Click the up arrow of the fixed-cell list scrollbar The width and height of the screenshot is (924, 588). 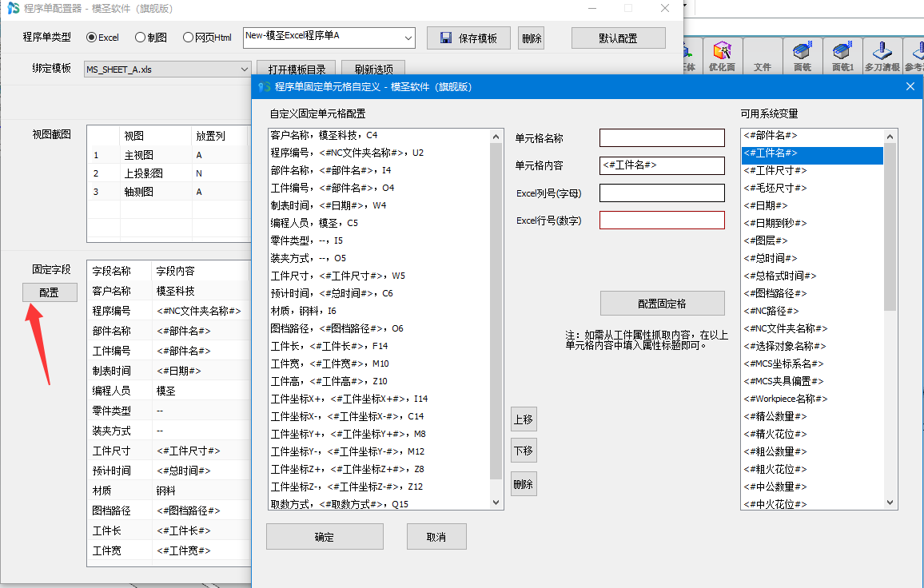[x=496, y=136]
